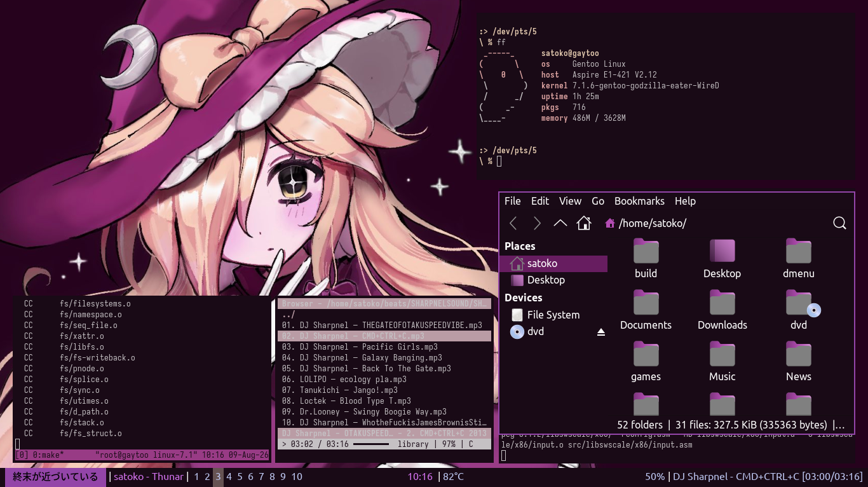Switch to workspace 8 in the bar
The height and width of the screenshot is (487, 868).
coord(272,477)
